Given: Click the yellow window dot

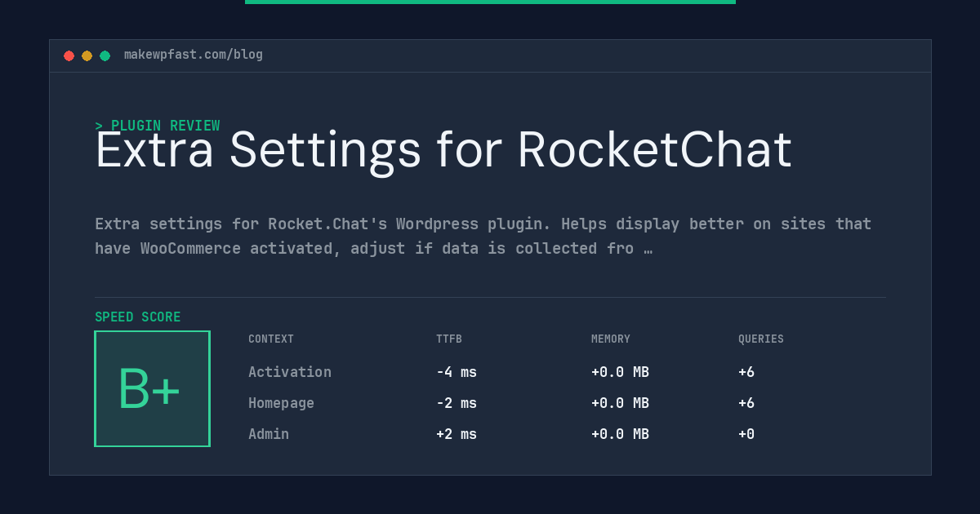Looking at the screenshot, I should click(x=87, y=55).
